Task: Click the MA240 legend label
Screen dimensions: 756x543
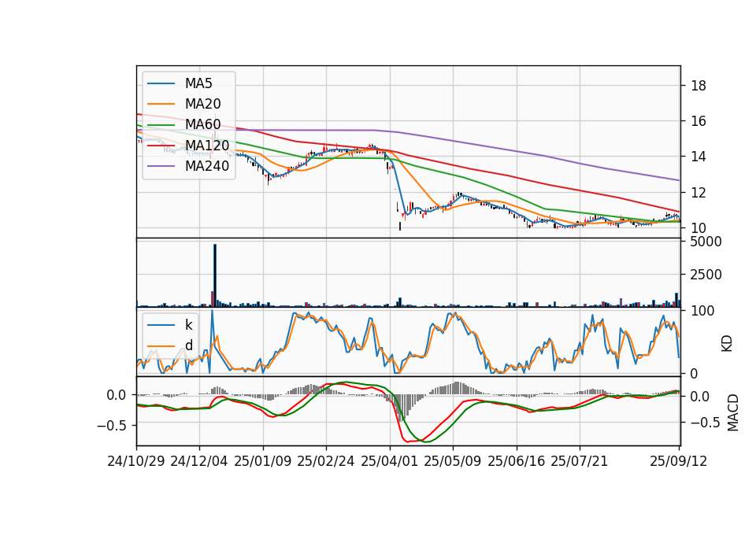Action: (207, 166)
